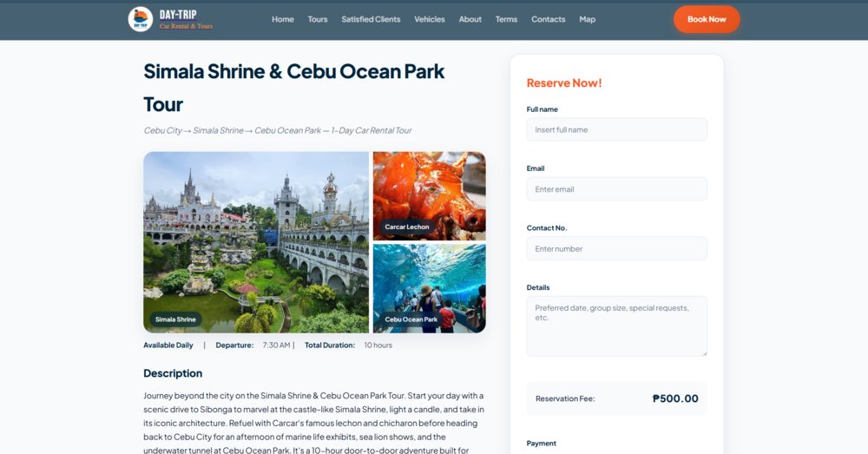Image resolution: width=868 pixels, height=454 pixels.
Task: Open the Carcar Lechon photo
Action: coord(430,196)
